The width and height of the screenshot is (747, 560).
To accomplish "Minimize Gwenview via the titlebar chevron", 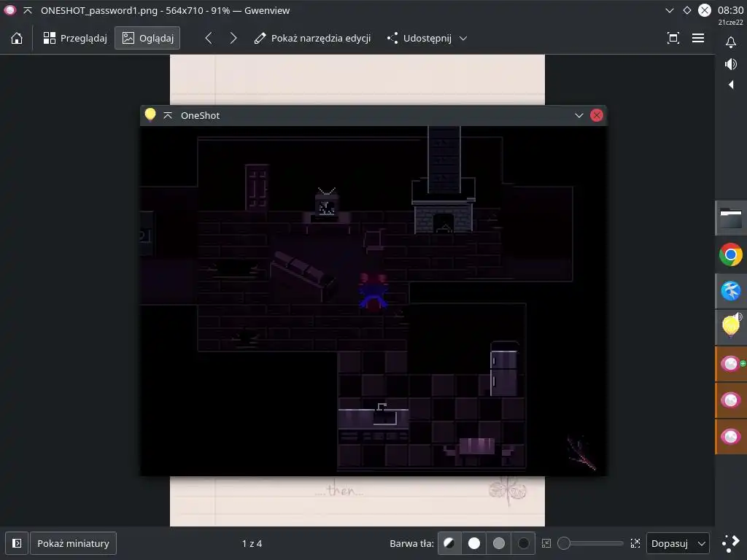I will coord(670,10).
